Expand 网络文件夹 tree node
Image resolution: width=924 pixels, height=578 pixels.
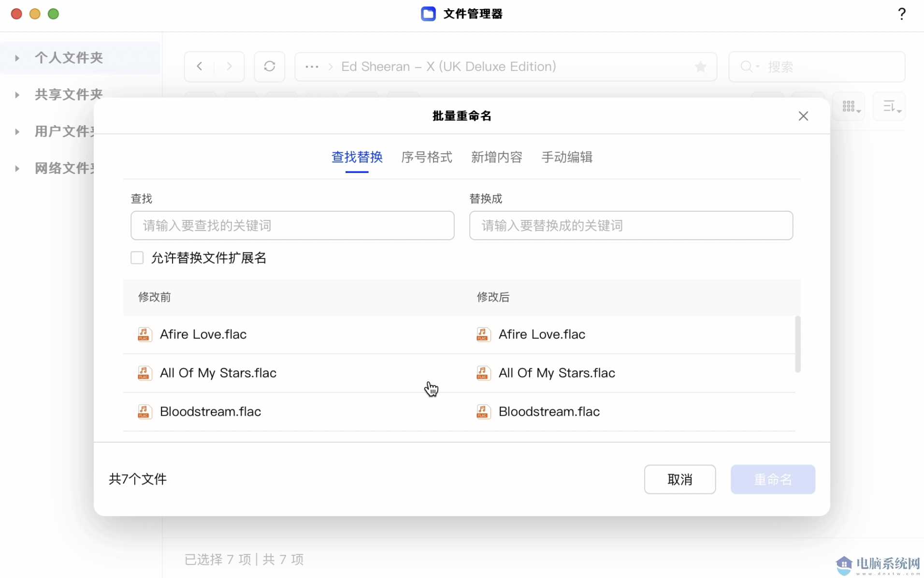(17, 168)
